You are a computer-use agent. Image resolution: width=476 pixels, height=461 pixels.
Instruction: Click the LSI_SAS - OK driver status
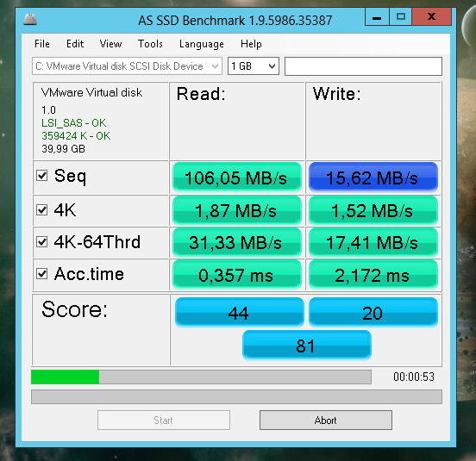click(74, 123)
